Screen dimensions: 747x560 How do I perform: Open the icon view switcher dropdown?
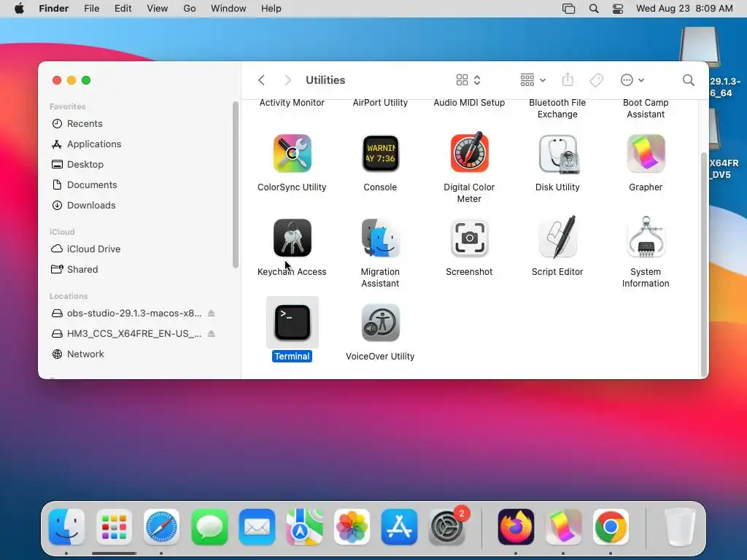tap(468, 80)
